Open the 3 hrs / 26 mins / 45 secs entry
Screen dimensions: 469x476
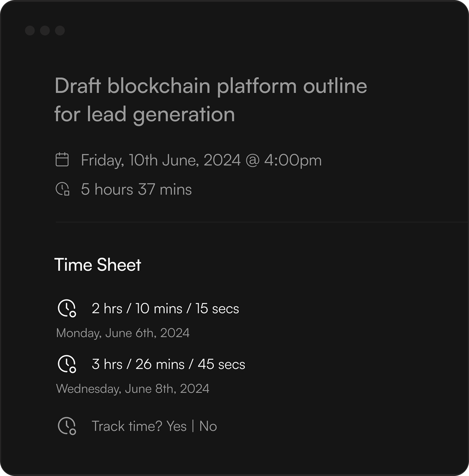tap(168, 364)
